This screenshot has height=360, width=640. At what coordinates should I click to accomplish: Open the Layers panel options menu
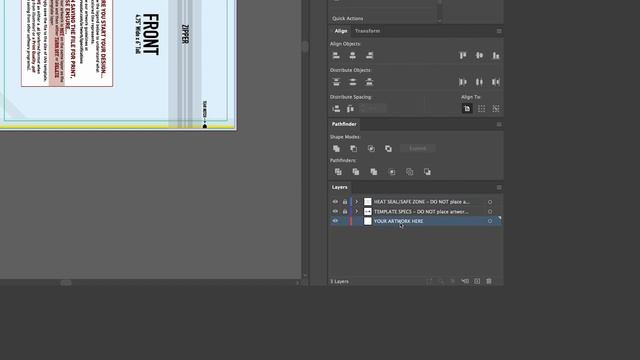click(x=499, y=187)
